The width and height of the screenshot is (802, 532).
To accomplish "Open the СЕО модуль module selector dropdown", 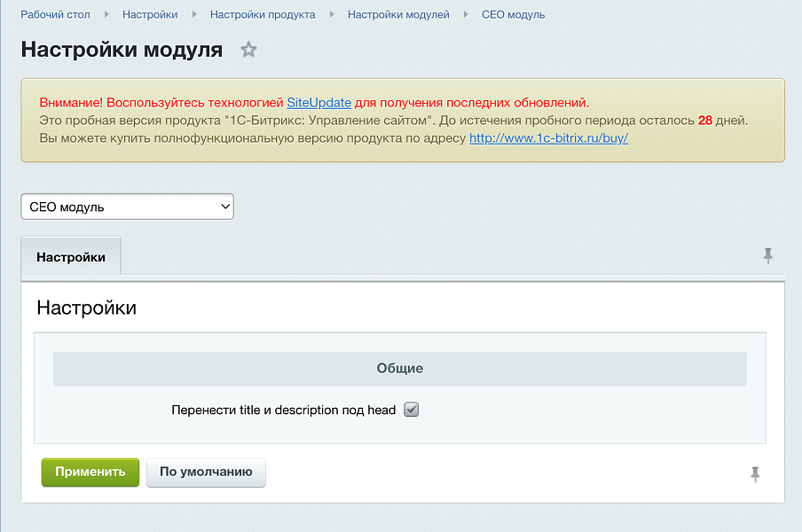I will [x=127, y=206].
